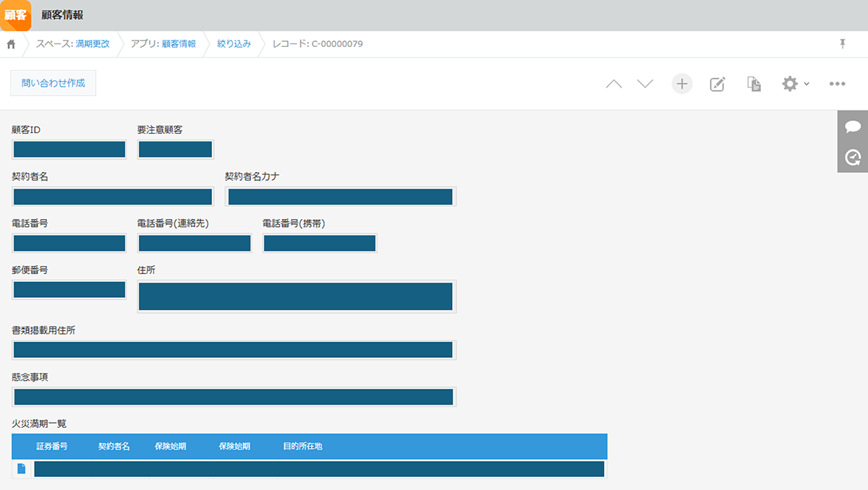The width and height of the screenshot is (868, 490).
Task: Click the home icon in breadcrumb
Action: pos(11,44)
